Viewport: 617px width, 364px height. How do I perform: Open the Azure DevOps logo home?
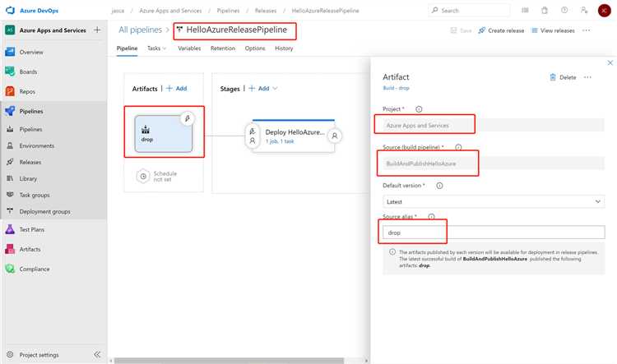[32, 11]
